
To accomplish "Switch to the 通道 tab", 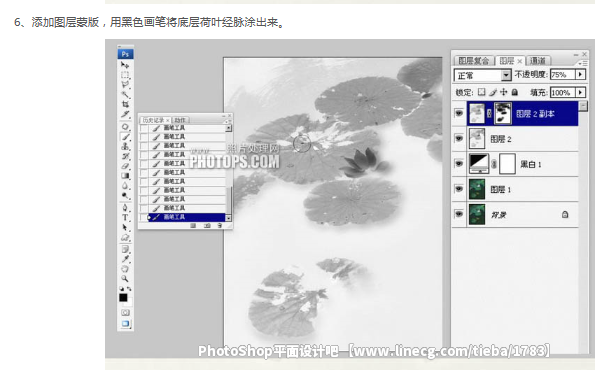I will [x=538, y=61].
